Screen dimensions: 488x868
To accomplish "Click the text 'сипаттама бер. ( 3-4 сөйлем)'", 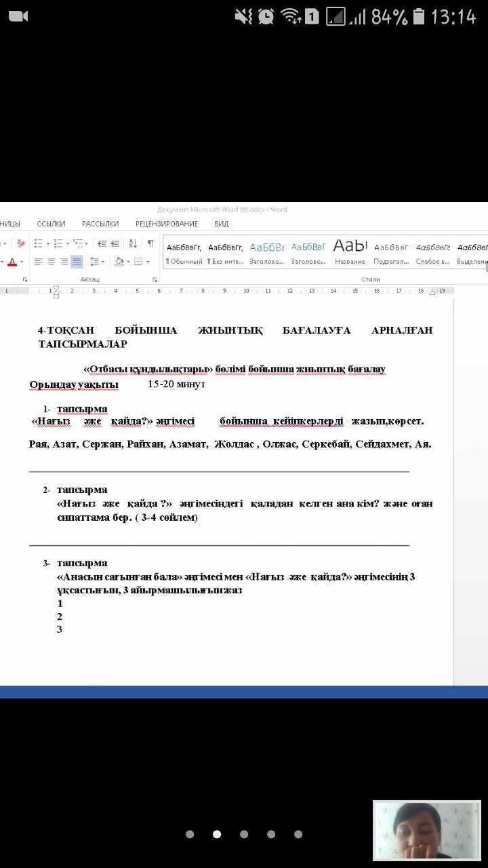I will tap(127, 517).
